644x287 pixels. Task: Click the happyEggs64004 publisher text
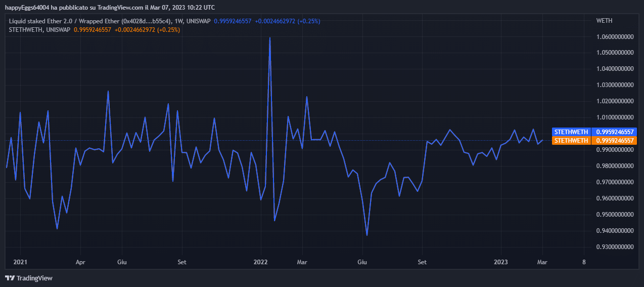pos(27,8)
